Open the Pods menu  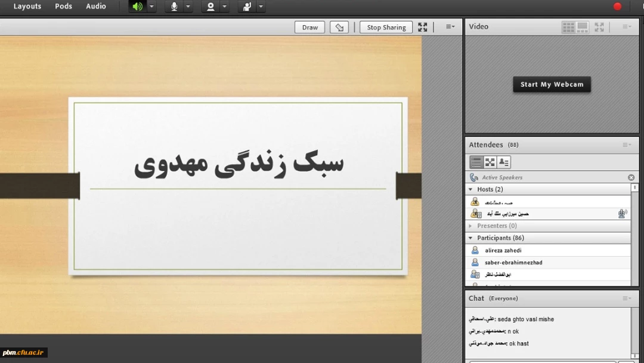63,7
